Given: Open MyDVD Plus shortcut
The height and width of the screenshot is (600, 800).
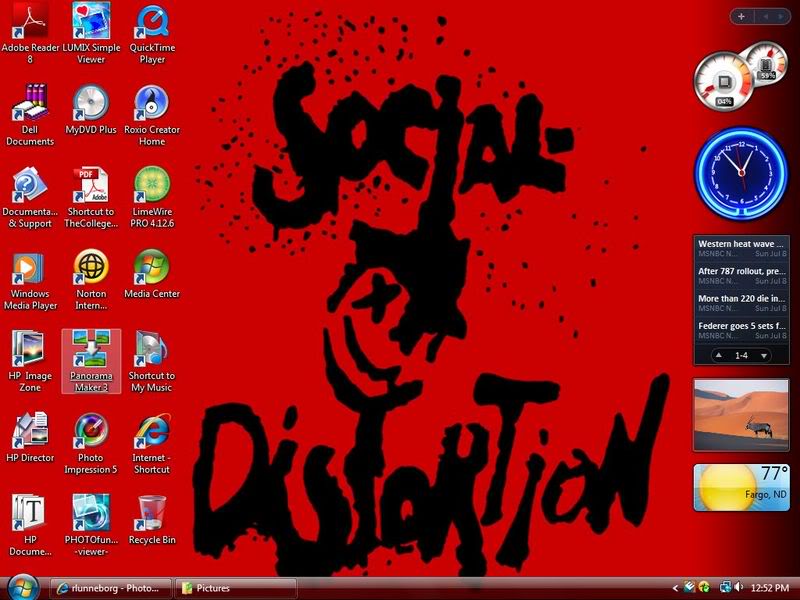Looking at the screenshot, I should coord(91,110).
